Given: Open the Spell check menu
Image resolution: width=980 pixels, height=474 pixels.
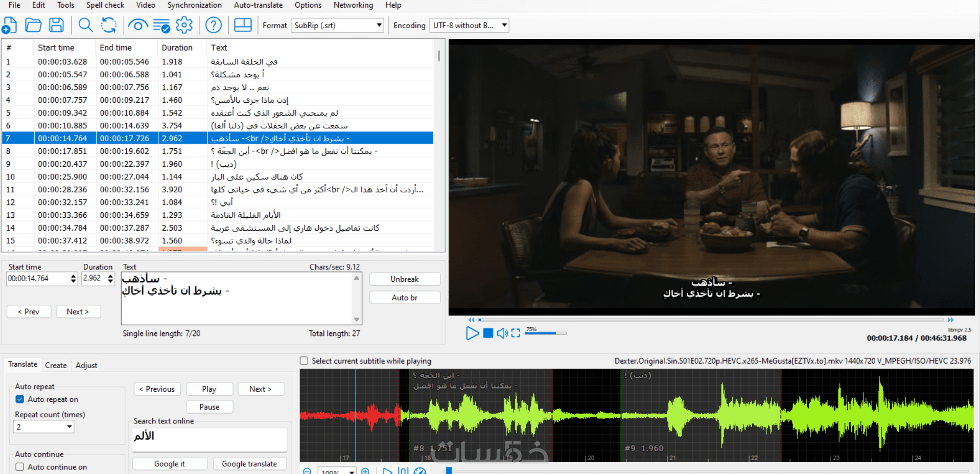Looking at the screenshot, I should pos(105,5).
